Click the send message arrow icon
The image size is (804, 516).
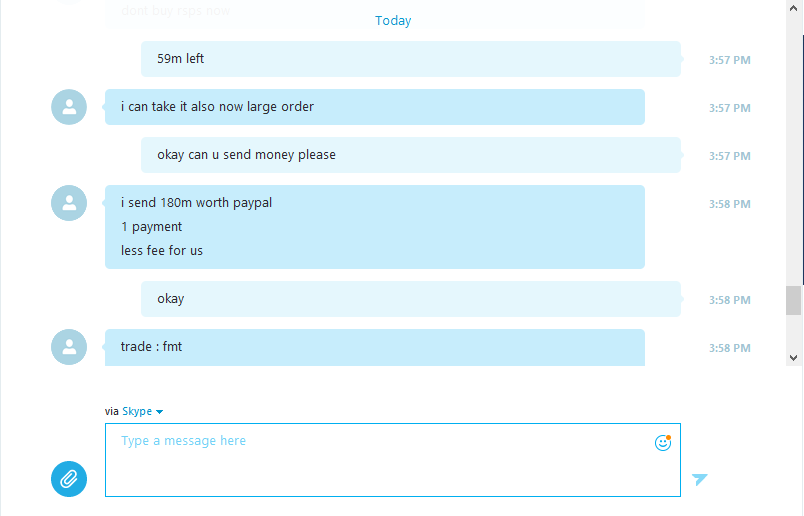point(699,479)
